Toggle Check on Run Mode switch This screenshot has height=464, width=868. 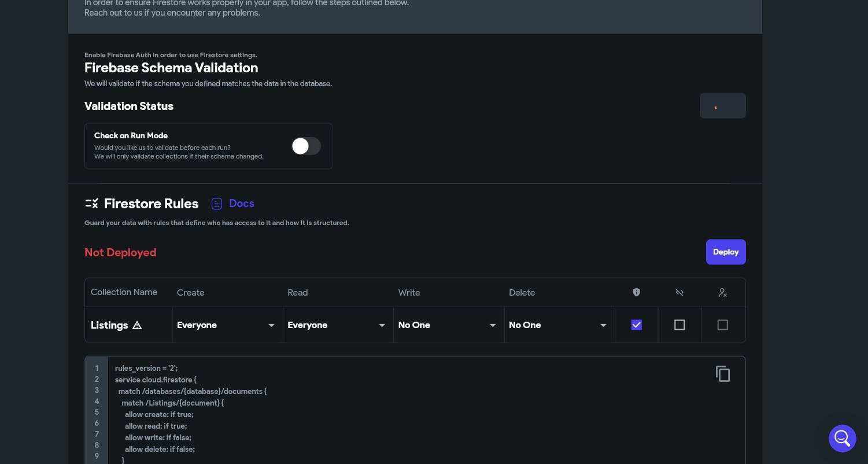click(x=306, y=146)
